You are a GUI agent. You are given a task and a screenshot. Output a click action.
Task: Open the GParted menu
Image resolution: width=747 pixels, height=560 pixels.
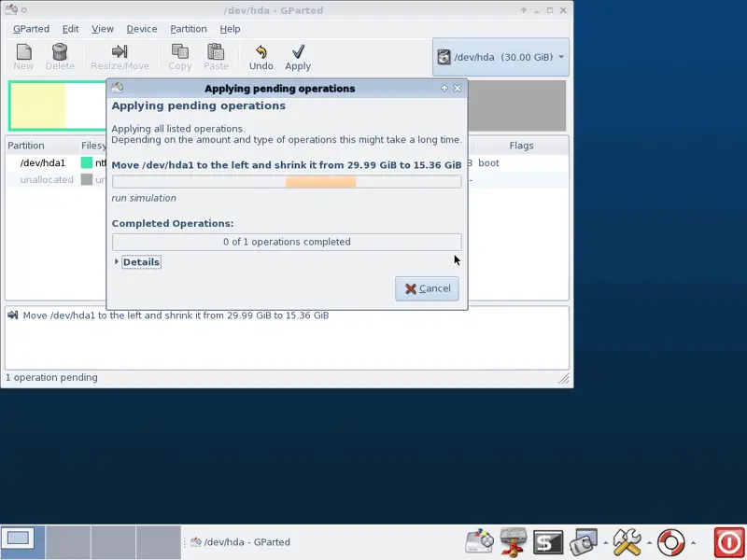[31, 29]
